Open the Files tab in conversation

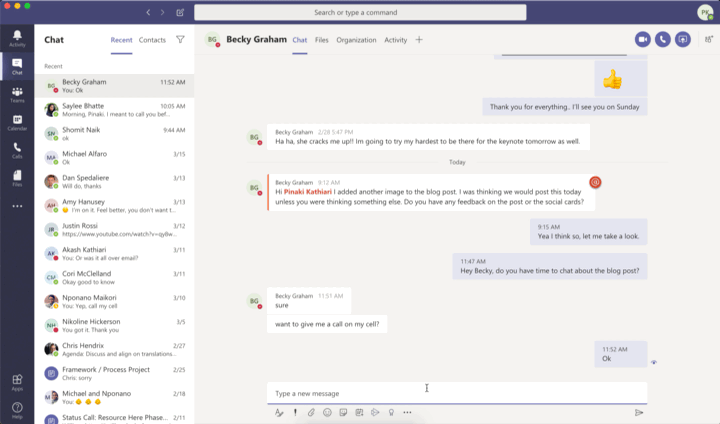pos(321,40)
